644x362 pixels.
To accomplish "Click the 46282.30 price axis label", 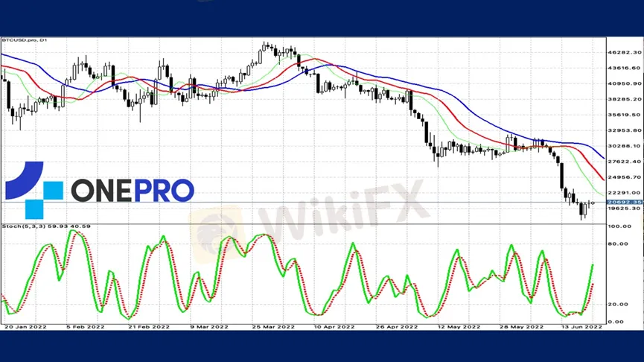I will 622,53.
